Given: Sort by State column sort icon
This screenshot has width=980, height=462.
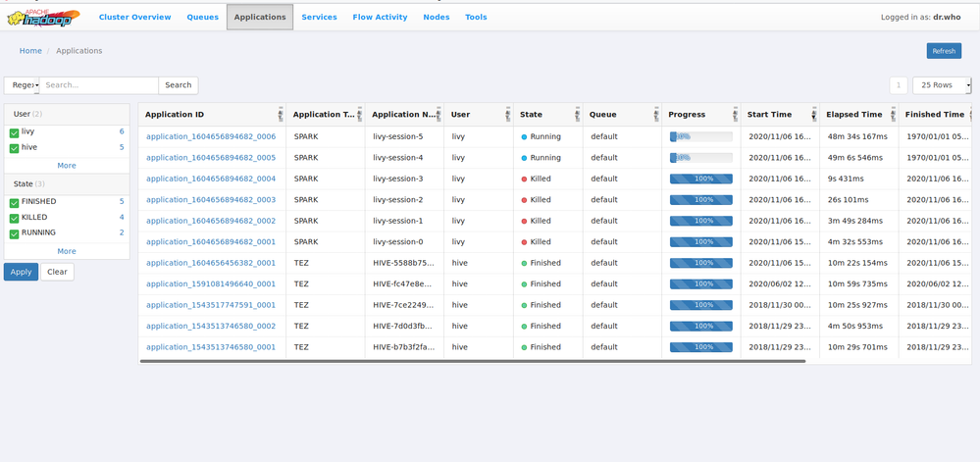Looking at the screenshot, I should pyautogui.click(x=577, y=115).
